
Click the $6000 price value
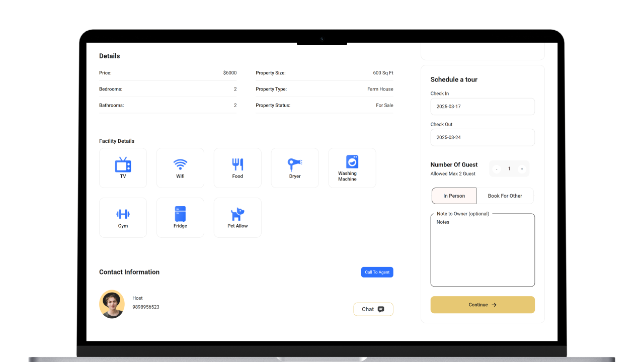click(230, 73)
